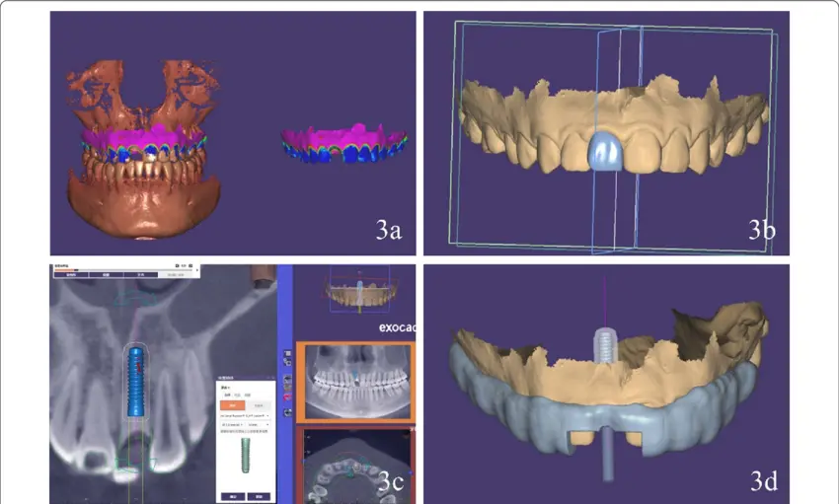Click the small arrow at the right end of the wizard bar
Screen dimensions: 839x504
(197, 270)
